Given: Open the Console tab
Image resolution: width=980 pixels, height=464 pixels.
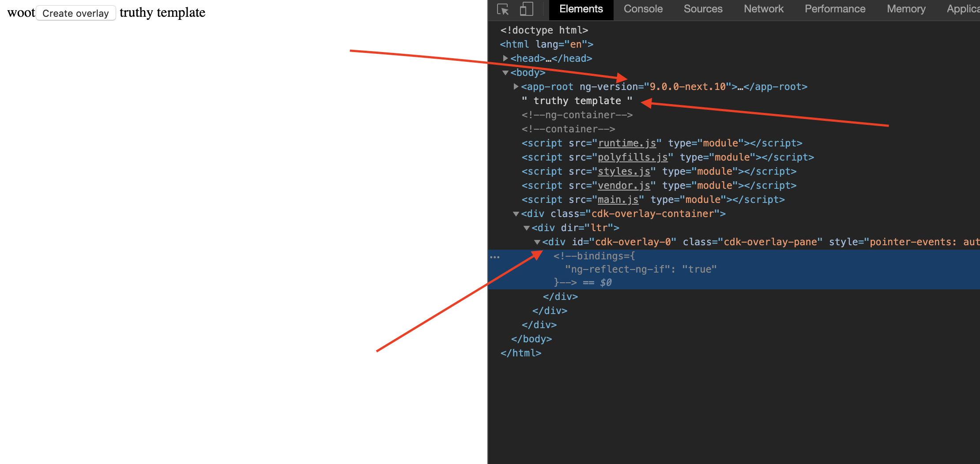Looking at the screenshot, I should point(643,9).
